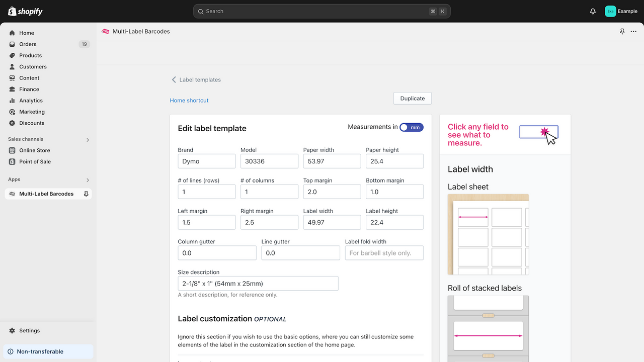Focus the Search bar
Image resolution: width=644 pixels, height=362 pixels.
coord(322,11)
